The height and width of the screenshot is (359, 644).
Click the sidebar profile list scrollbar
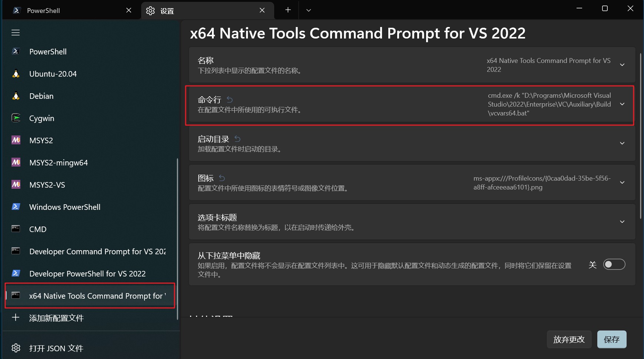pyautogui.click(x=177, y=239)
